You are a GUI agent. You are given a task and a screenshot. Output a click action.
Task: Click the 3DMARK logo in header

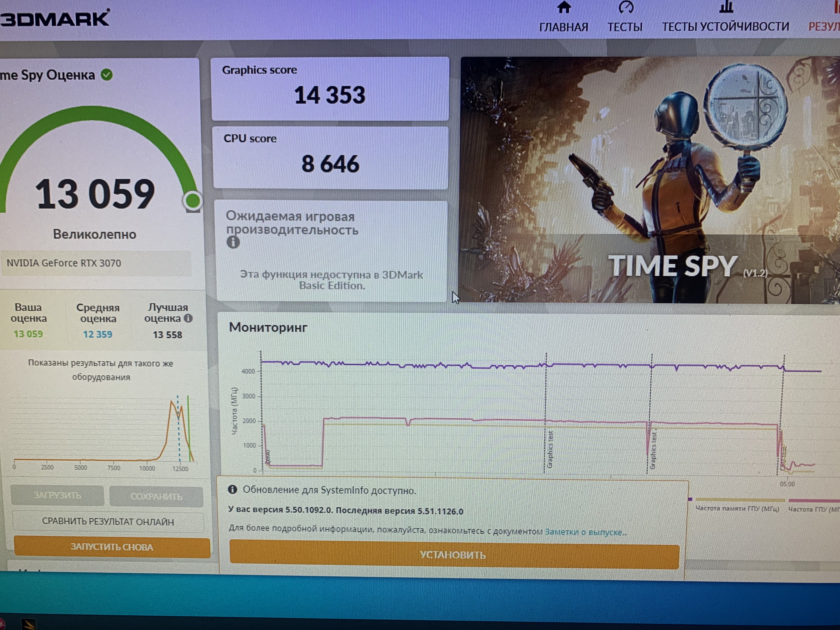55,18
